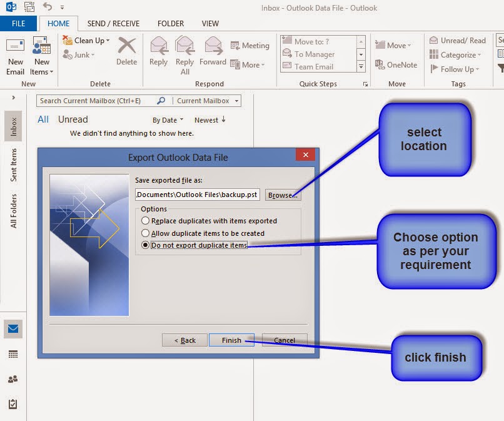The image size is (504, 421).
Task: Switch to Calendar view icon
Action: (13, 354)
